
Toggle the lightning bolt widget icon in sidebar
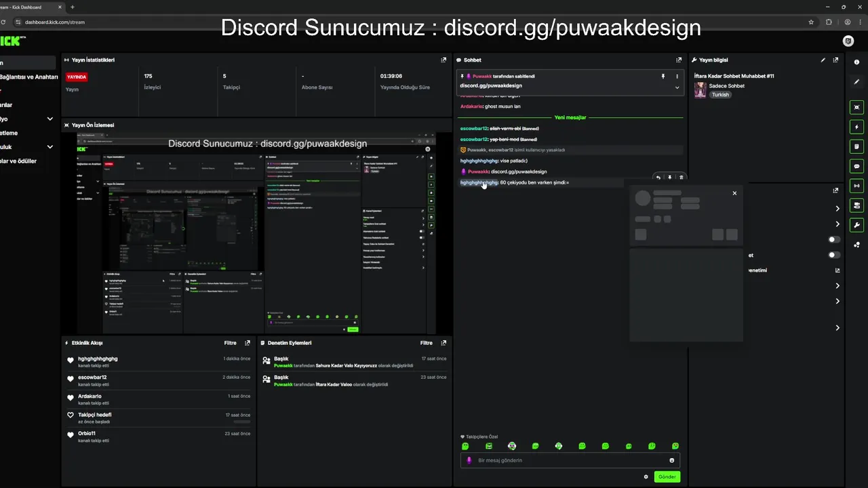(x=857, y=127)
